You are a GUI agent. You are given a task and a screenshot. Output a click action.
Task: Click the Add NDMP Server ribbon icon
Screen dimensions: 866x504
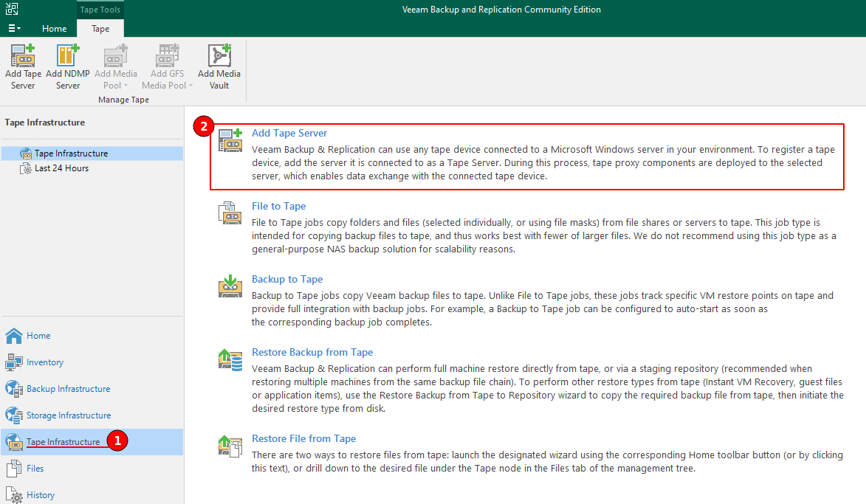click(x=68, y=57)
